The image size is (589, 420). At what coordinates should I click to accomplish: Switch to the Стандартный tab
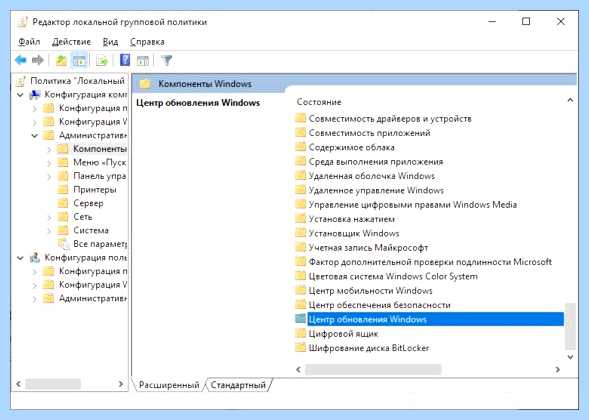(x=238, y=385)
